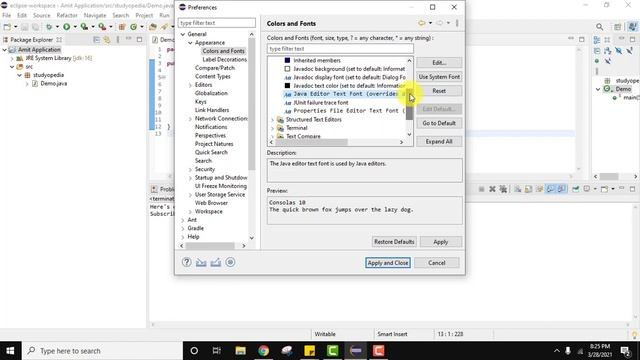Select the Package Explorer tab
The image size is (640, 360).
click(31, 40)
